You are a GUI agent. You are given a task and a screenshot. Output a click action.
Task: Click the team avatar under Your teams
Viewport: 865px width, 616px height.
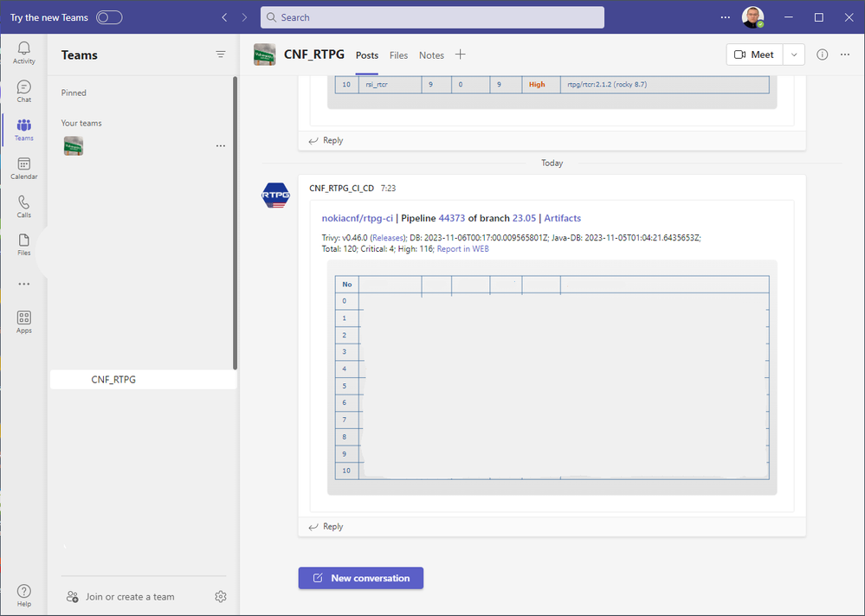(74, 146)
